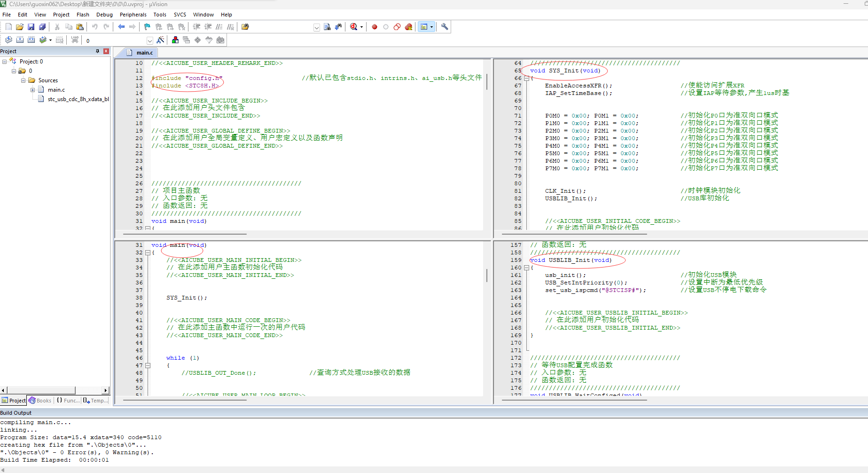Click the bottom-right editor pane horizontal scrollbar

click(574, 400)
